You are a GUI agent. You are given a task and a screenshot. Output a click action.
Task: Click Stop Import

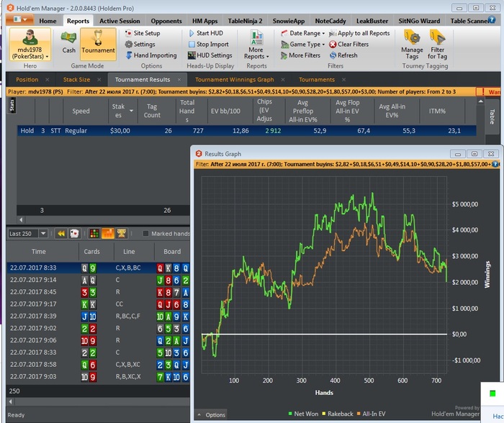[208, 45]
